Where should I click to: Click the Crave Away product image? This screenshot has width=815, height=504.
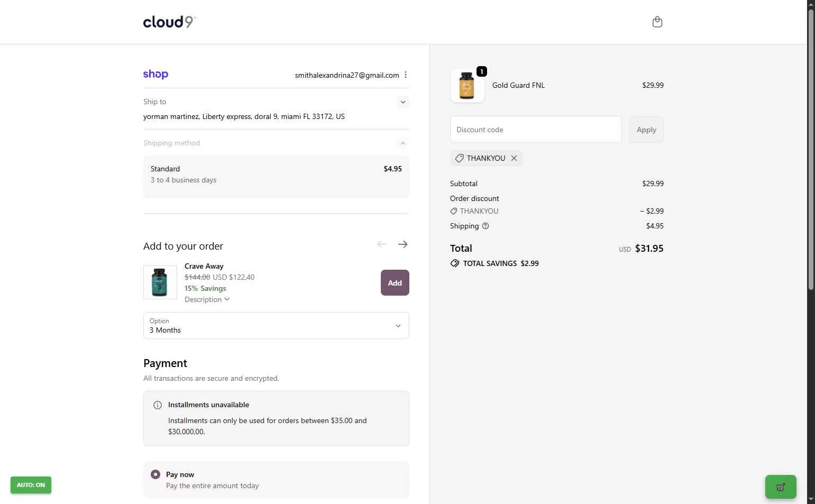pos(160,282)
